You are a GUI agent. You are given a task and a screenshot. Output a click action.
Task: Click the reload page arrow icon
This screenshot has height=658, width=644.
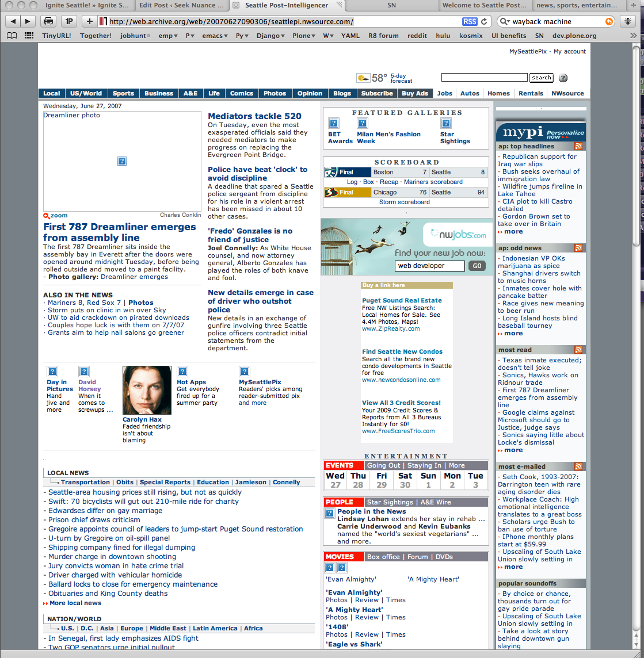(485, 21)
